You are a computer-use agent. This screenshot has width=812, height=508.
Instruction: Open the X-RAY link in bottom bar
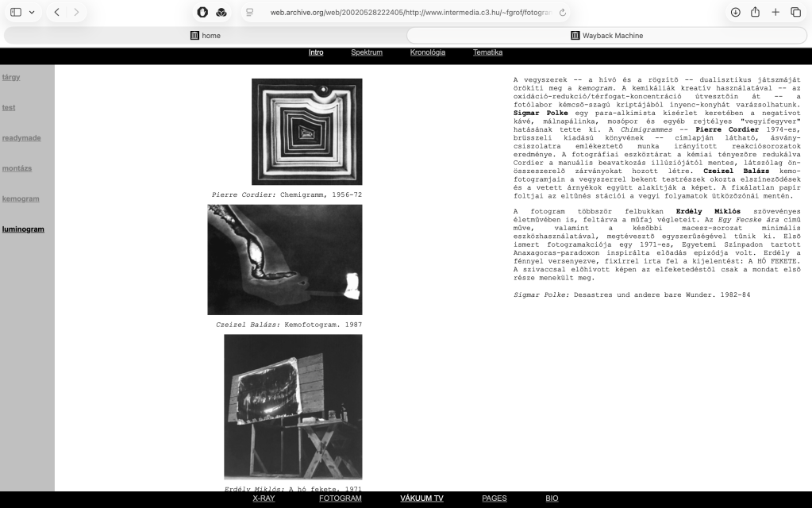(264, 498)
